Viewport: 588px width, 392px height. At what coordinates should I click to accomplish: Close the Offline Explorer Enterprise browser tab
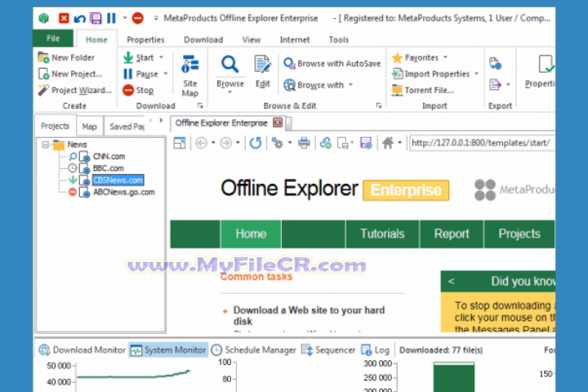pyautogui.click(x=278, y=122)
